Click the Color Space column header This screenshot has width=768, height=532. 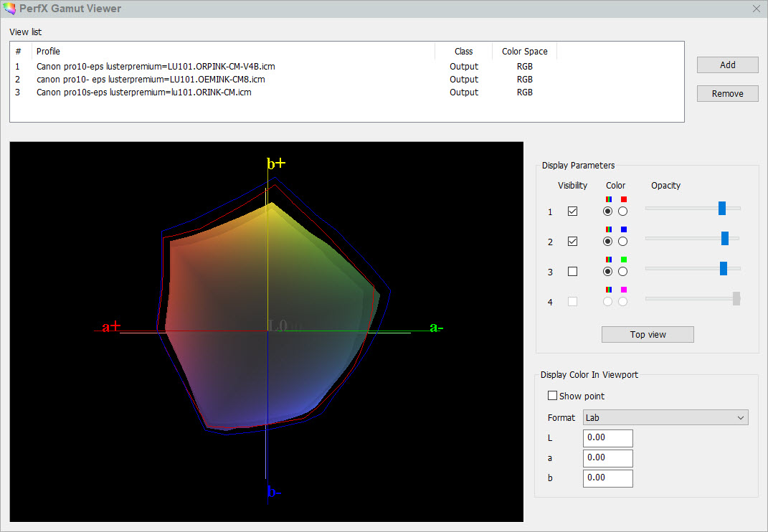pyautogui.click(x=524, y=52)
